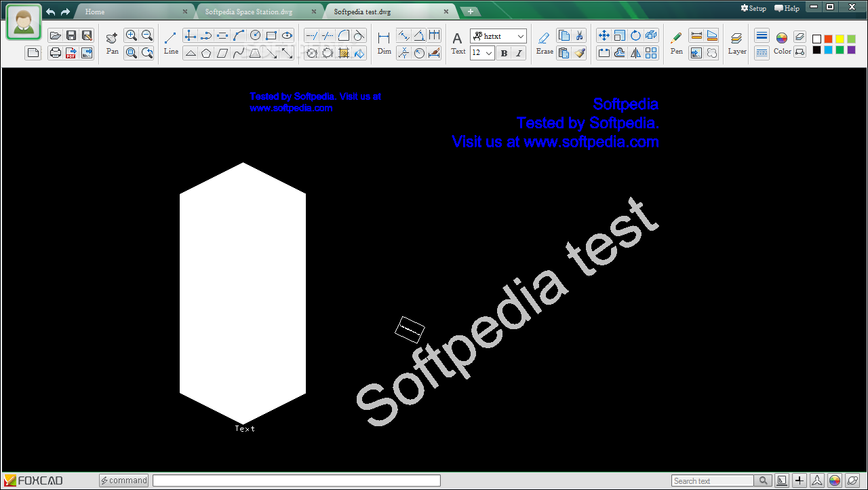Screen dimensions: 868x490
Task: Undo the last action
Action: (x=50, y=12)
